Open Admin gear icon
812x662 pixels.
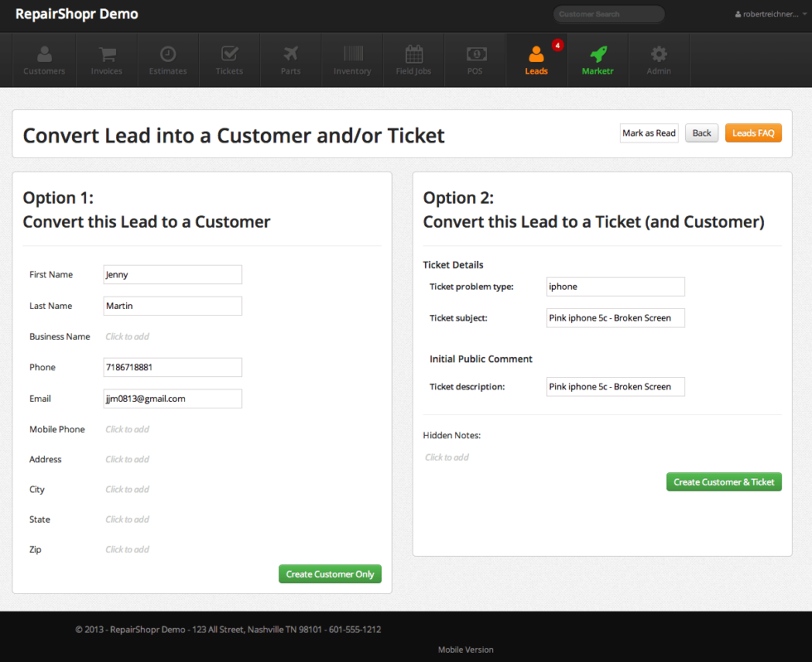659,55
